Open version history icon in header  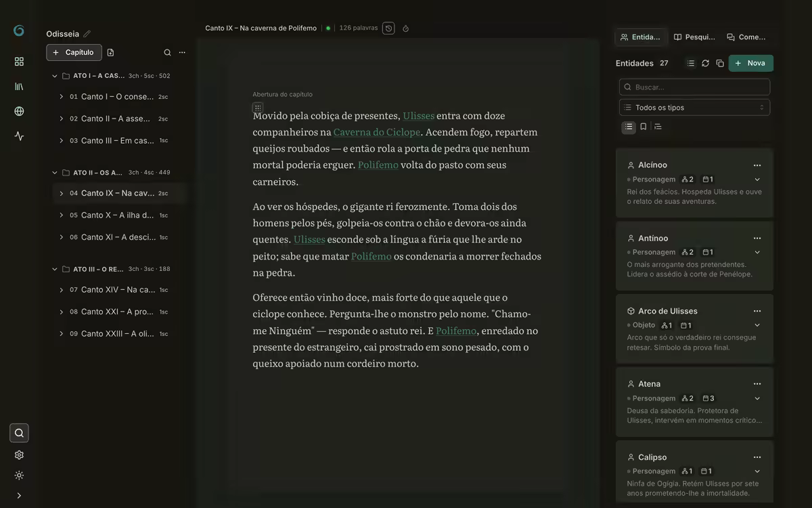click(388, 28)
